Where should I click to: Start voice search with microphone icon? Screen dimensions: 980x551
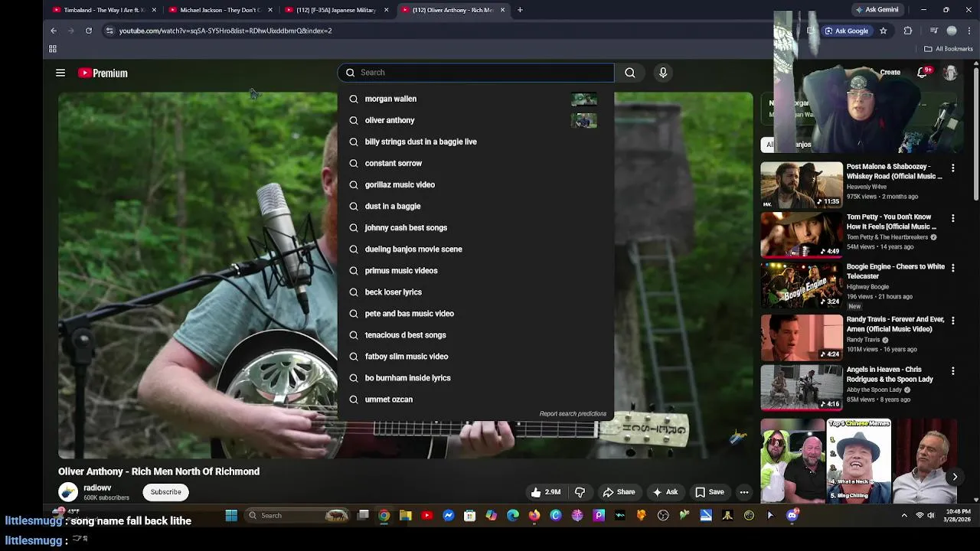pos(663,73)
